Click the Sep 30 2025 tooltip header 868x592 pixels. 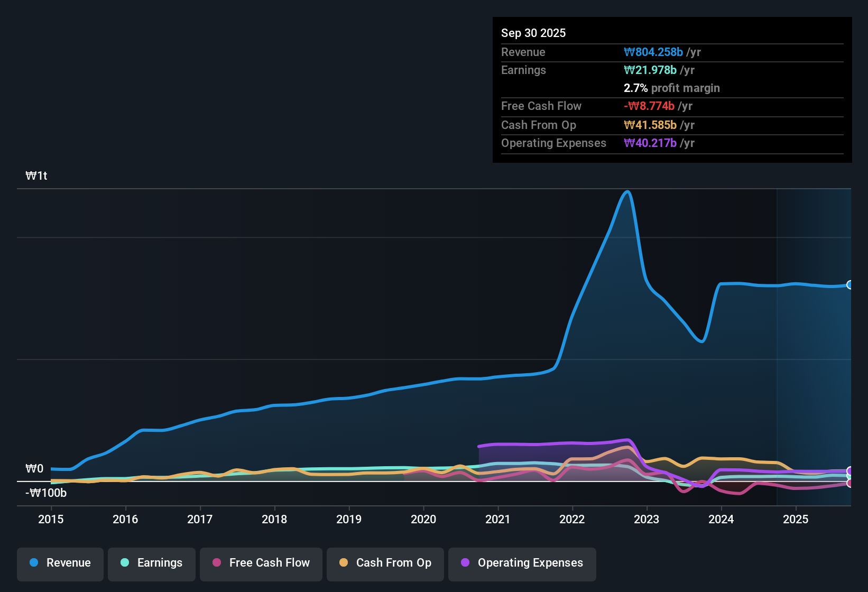[533, 33]
